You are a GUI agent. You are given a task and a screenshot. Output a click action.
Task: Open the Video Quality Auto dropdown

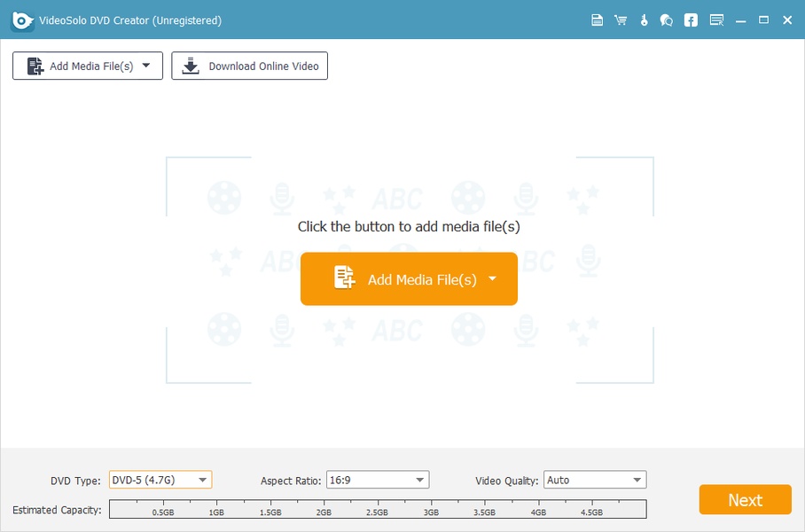[595, 480]
